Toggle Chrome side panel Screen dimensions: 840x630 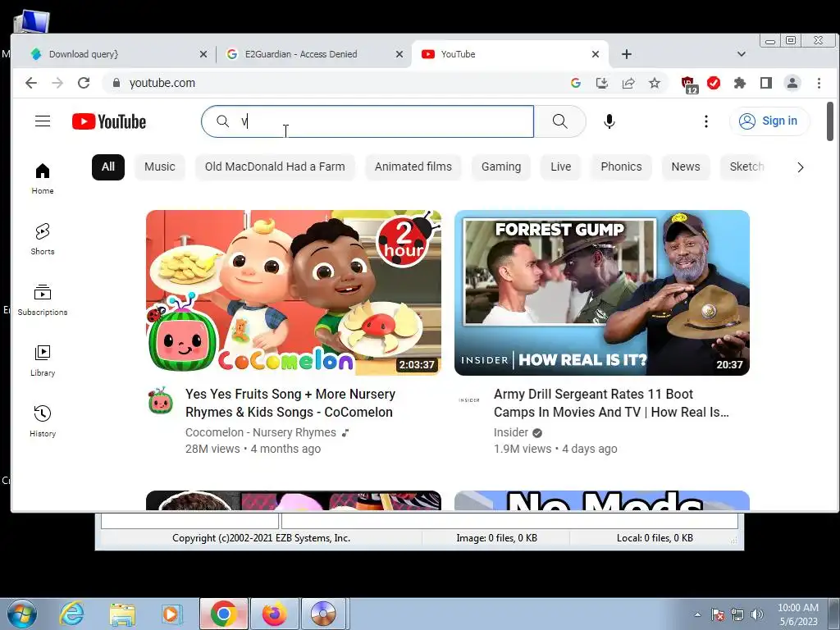coord(766,83)
